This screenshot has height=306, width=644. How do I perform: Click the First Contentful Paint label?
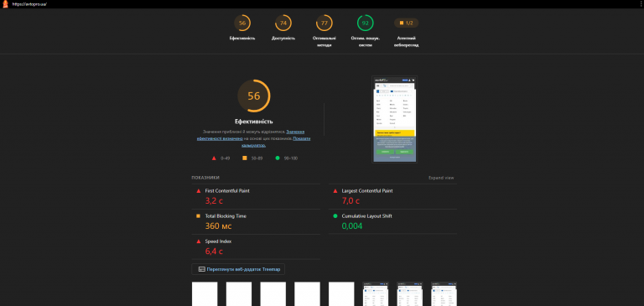pyautogui.click(x=227, y=191)
